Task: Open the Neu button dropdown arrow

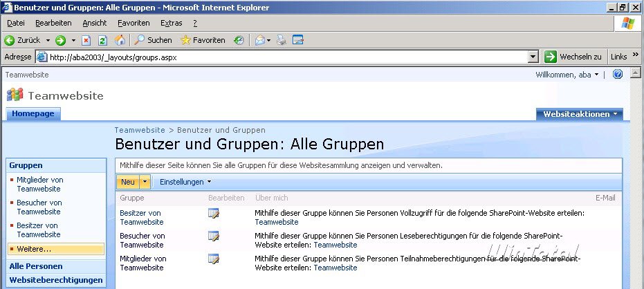Action: (145, 182)
